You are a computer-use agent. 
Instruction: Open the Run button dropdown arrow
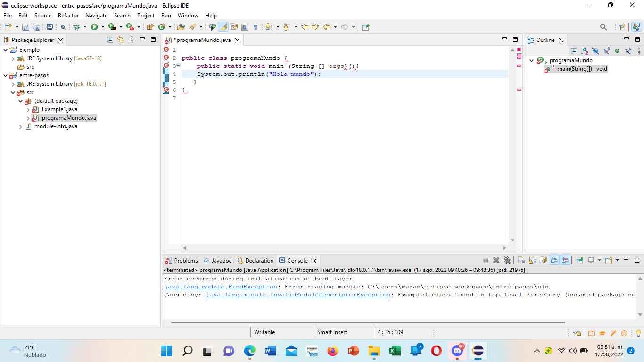(103, 27)
